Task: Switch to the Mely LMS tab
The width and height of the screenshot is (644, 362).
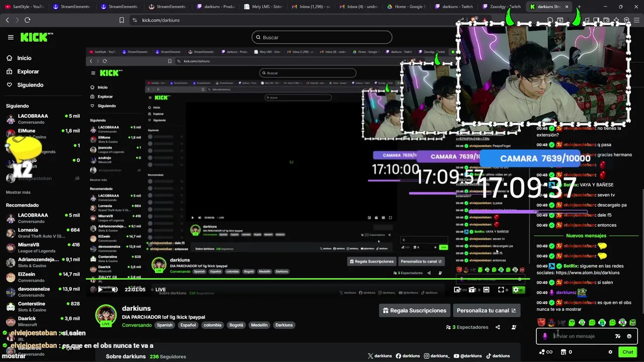Action: pos(264,7)
